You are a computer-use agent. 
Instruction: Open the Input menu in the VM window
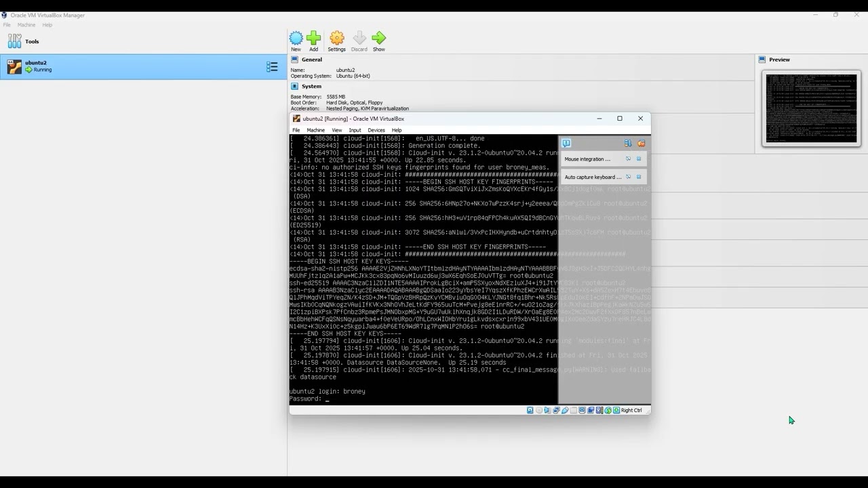tap(355, 130)
